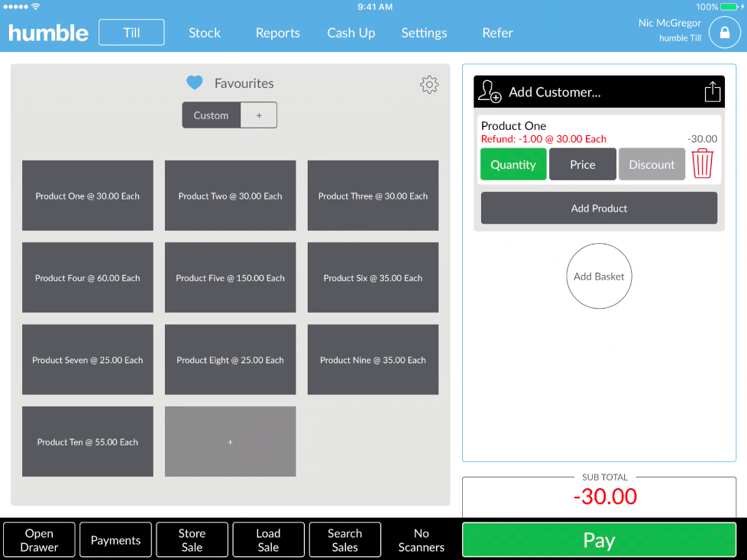Add Product Three @ 30.00 Each tile
Image resolution: width=747 pixels, height=560 pixels.
pos(373,196)
